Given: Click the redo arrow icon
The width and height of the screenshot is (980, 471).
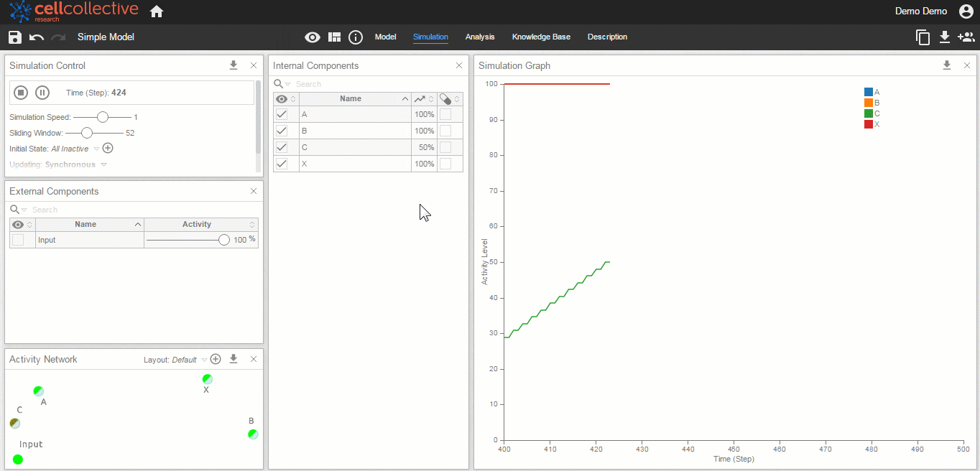Looking at the screenshot, I should pos(58,37).
